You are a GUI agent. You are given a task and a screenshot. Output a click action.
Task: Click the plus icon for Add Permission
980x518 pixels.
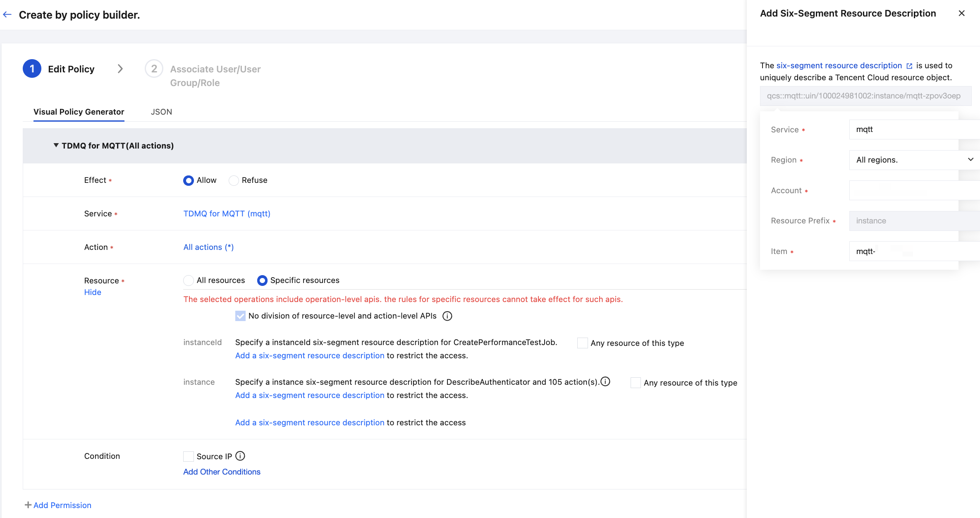tap(28, 505)
